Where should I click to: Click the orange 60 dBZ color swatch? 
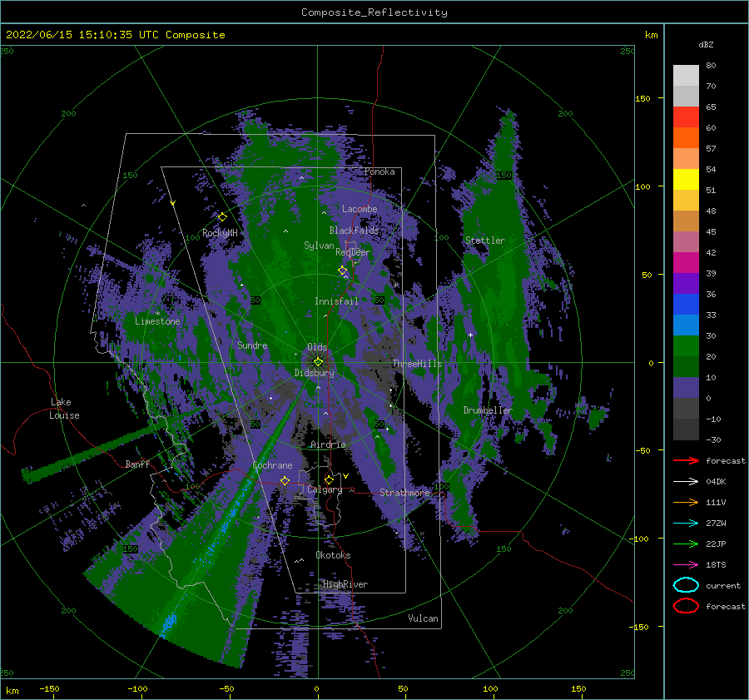click(x=686, y=137)
